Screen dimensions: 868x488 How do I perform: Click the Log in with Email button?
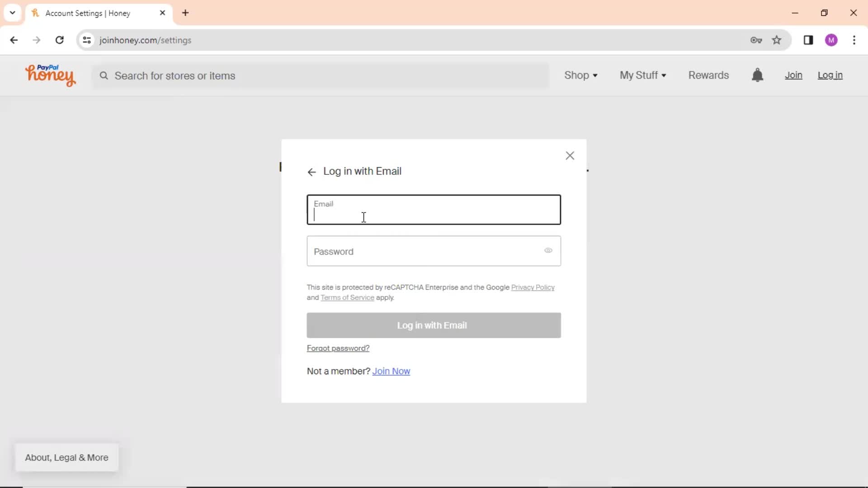point(434,325)
